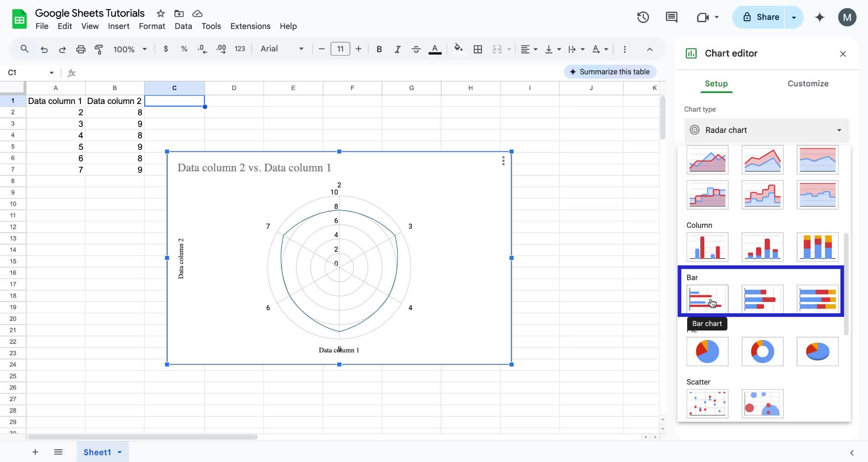This screenshot has height=462, width=868.
Task: Show all comments
Action: point(671,17)
